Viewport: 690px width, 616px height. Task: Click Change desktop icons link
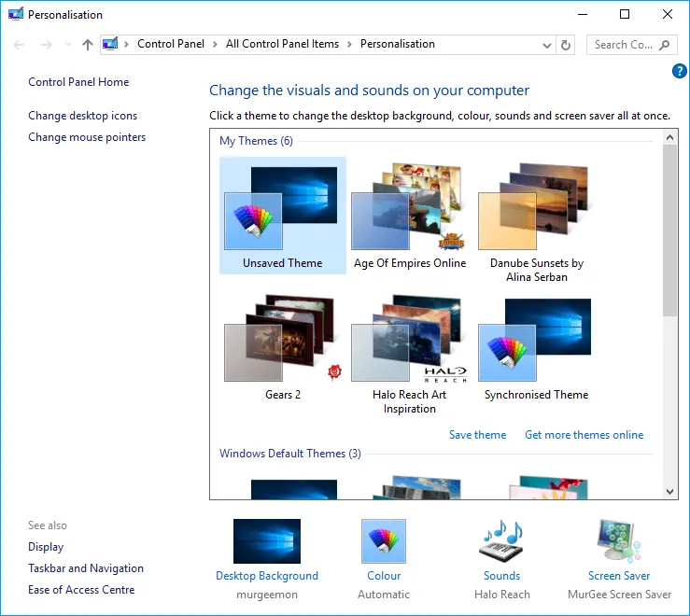[82, 116]
